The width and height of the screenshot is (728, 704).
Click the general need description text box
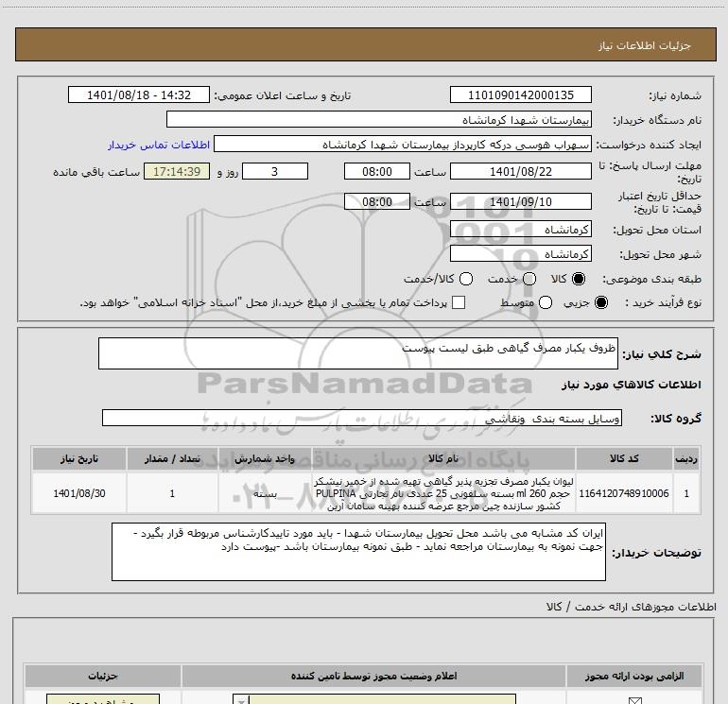point(358,353)
